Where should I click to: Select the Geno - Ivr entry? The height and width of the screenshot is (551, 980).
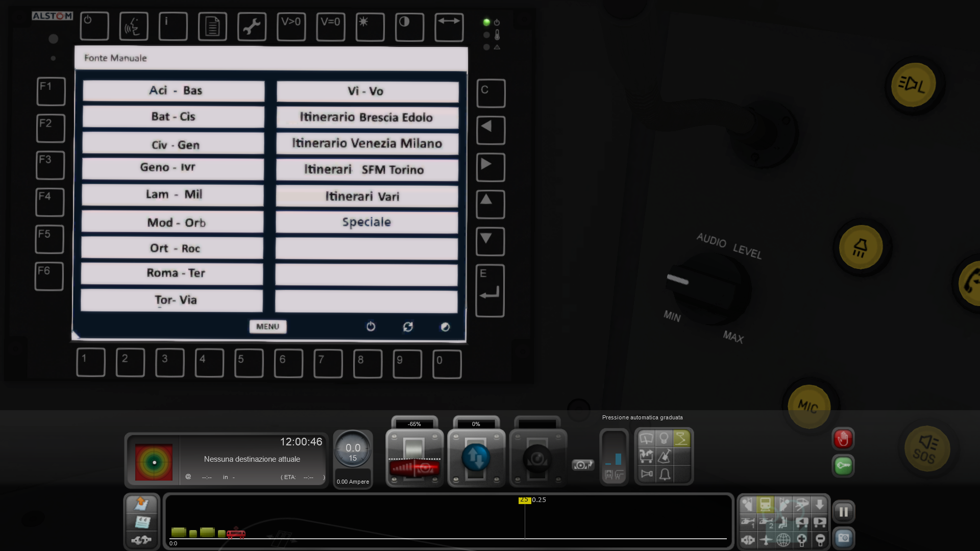[173, 168]
